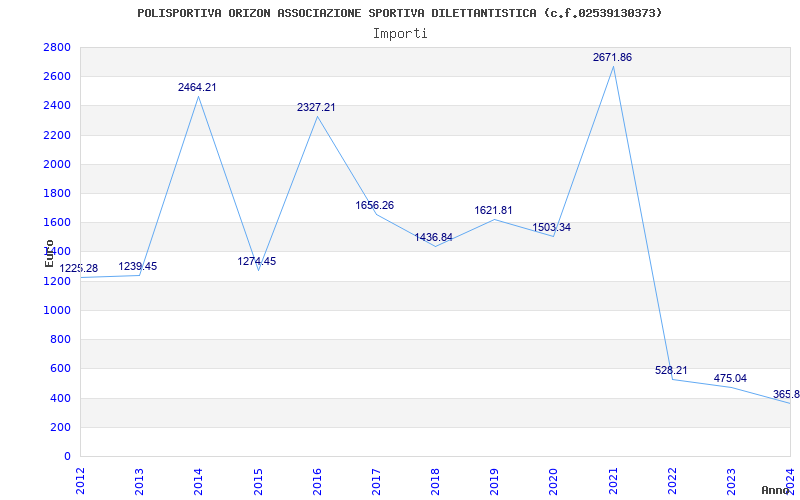Click the 2000 y-axis tick label
Viewport: 800px width, 500px height.
pyautogui.click(x=58, y=164)
